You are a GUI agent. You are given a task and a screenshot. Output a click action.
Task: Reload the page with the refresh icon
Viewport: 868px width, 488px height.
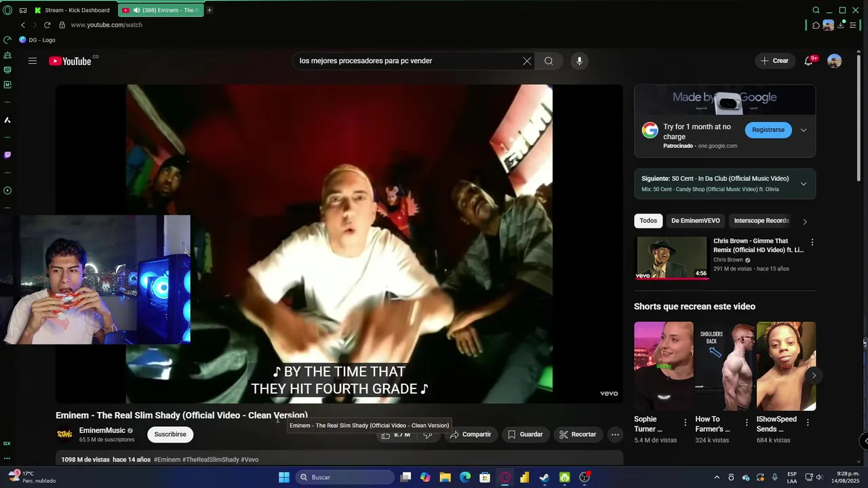click(47, 25)
